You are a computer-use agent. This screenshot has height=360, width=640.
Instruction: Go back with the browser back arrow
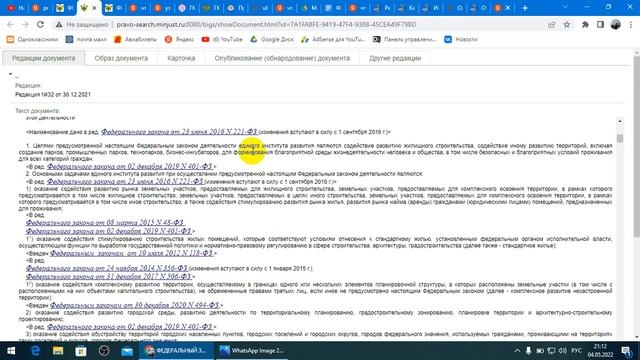10,24
